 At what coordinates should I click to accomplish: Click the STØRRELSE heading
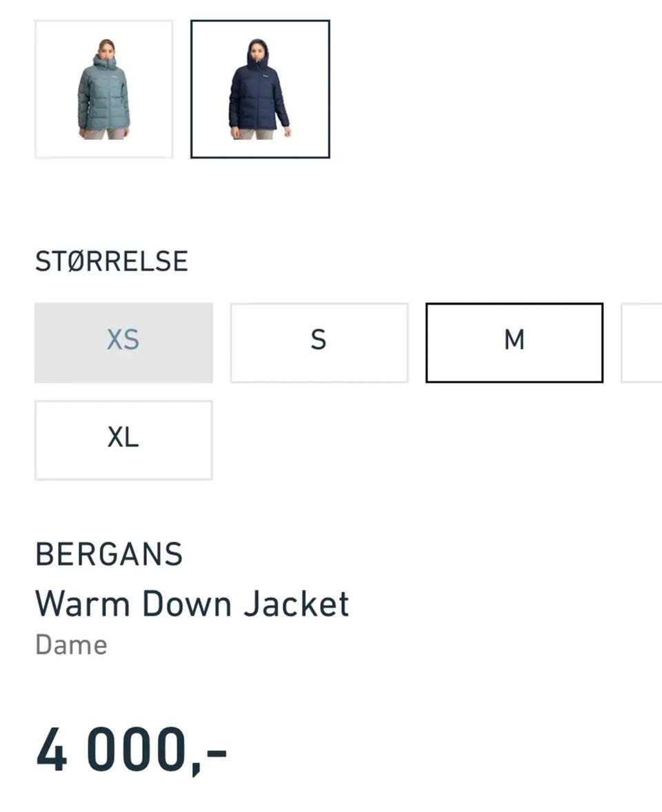[112, 261]
